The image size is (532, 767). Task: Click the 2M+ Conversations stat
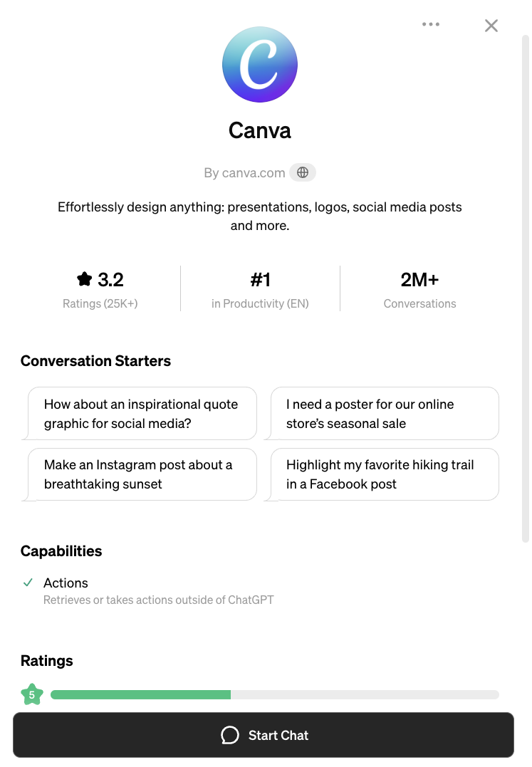[419, 288]
